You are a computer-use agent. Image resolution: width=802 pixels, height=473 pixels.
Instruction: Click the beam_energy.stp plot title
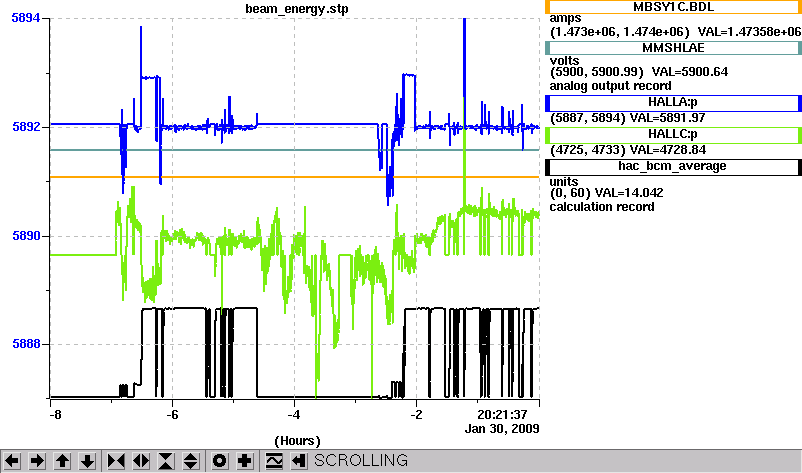[297, 9]
